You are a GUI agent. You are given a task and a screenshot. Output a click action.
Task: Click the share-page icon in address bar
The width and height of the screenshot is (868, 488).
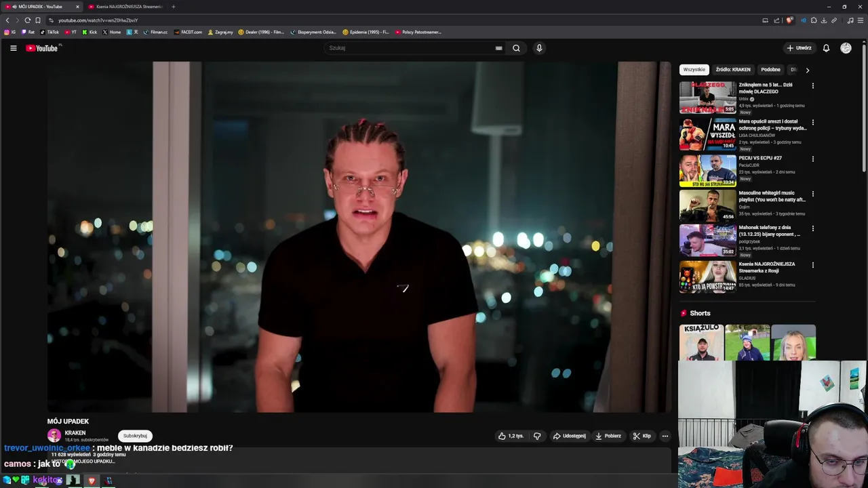click(776, 20)
